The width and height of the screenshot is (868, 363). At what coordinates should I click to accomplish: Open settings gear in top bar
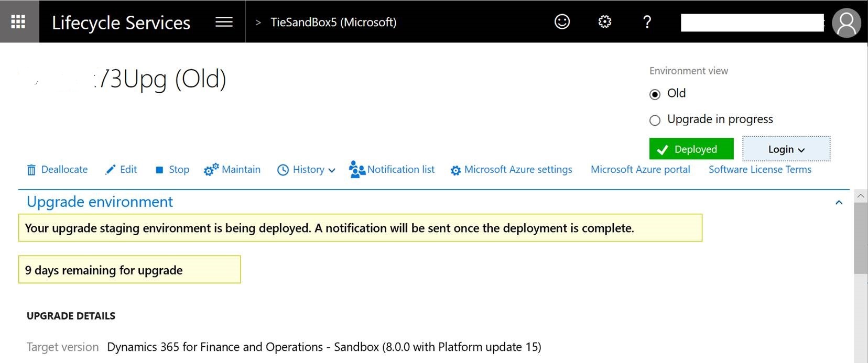(604, 21)
